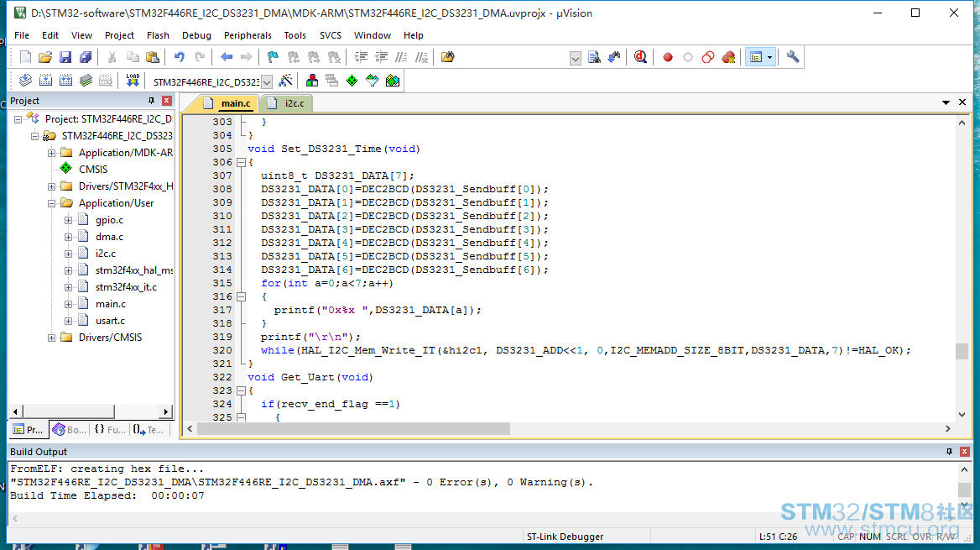Viewport: 980px width, 550px height.
Task: Switch to the Functions panel tab
Action: point(110,430)
